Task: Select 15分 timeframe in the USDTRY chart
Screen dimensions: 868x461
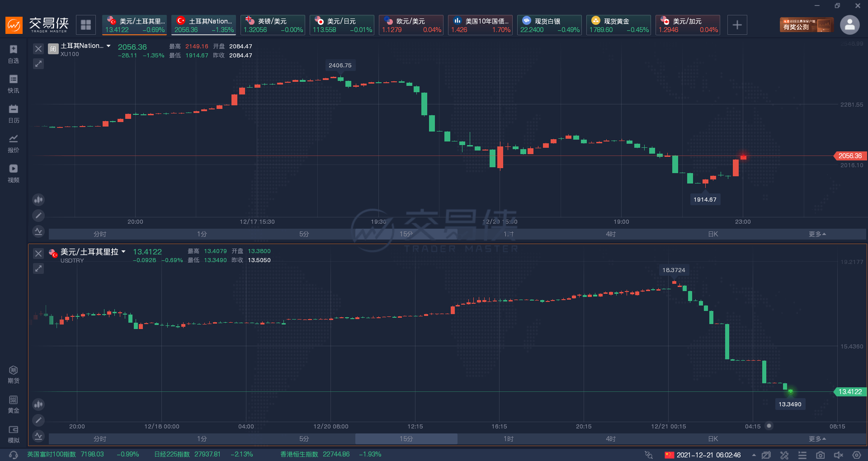Action: (406, 439)
